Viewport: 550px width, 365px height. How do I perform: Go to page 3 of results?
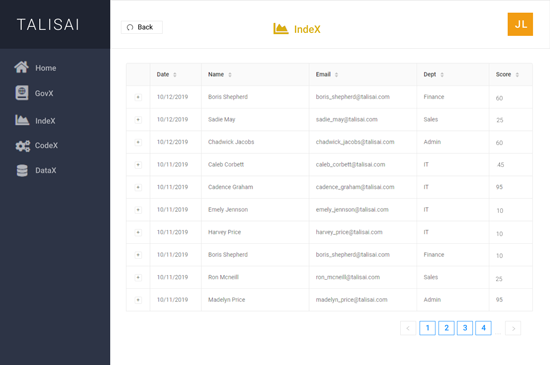[465, 328]
